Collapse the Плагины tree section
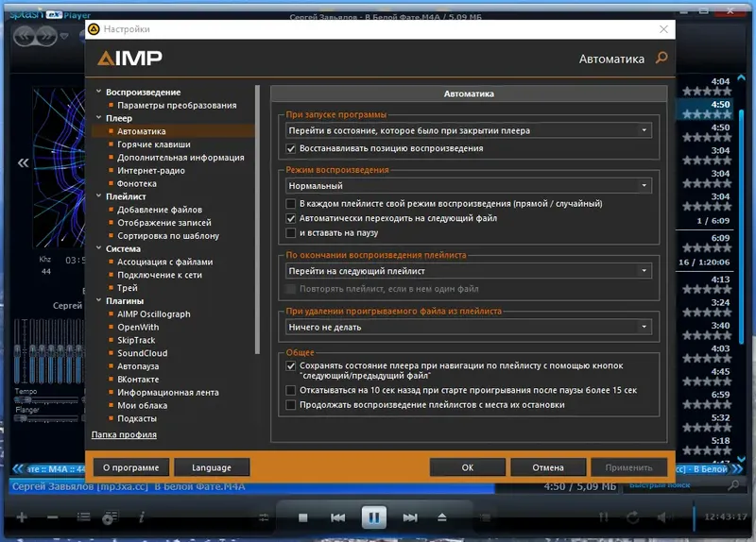Viewport: 756px width, 542px height. point(99,300)
